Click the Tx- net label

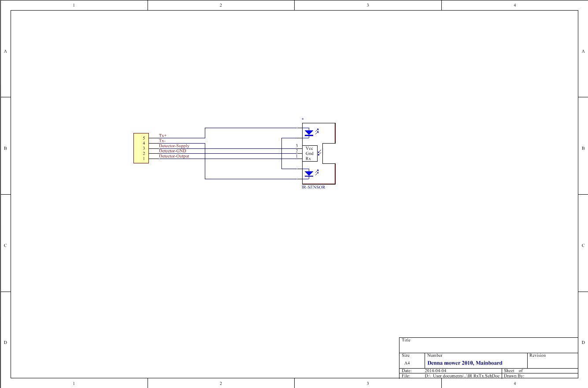click(x=162, y=141)
